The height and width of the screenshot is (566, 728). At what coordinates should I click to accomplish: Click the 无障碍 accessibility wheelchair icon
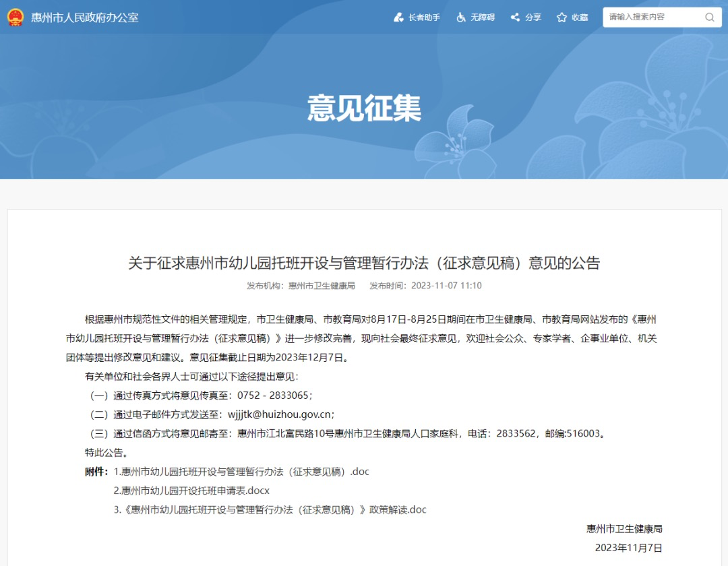click(461, 18)
